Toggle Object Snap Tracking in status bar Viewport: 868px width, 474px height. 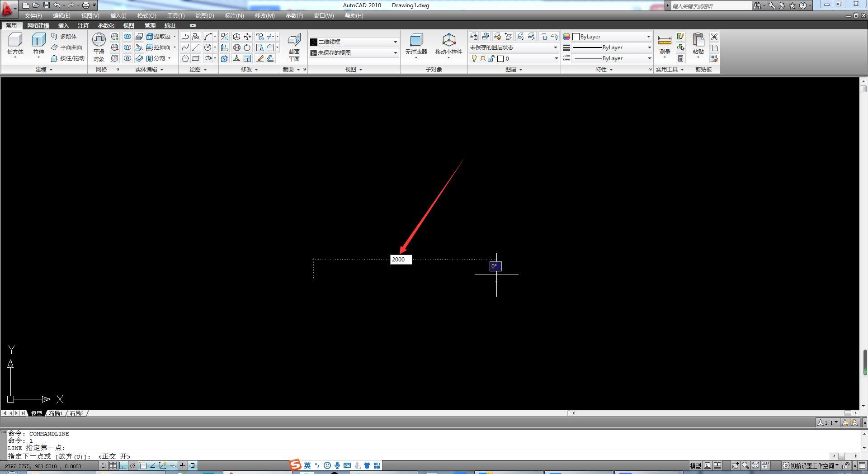[153, 465]
